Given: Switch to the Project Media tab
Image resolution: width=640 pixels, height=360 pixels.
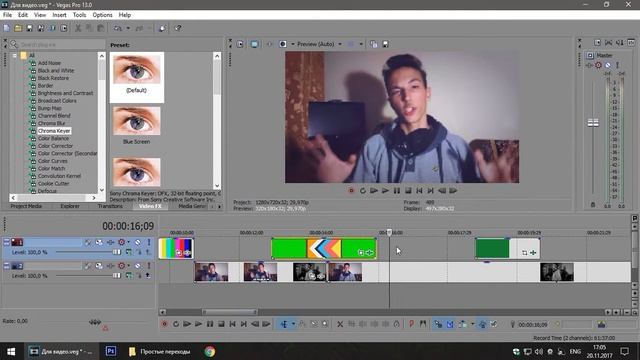Looking at the screenshot, I should (26, 206).
